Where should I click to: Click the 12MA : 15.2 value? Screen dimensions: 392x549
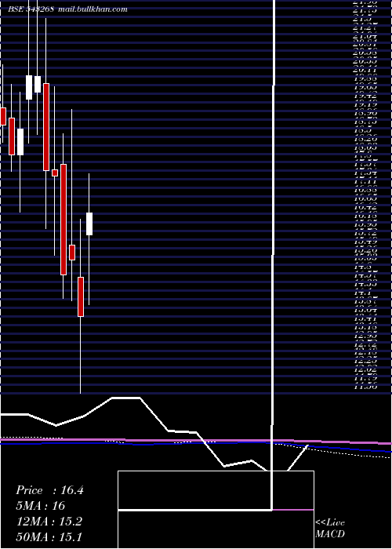point(49,522)
